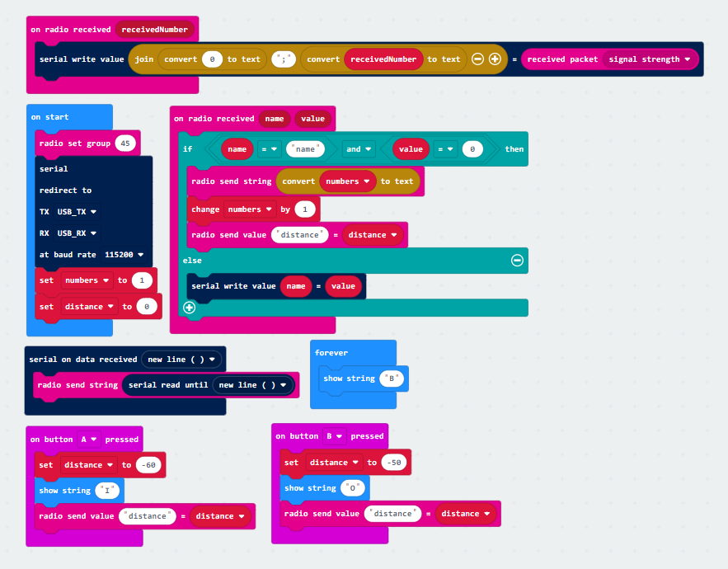Edit convert 0 to text number field

[212, 59]
